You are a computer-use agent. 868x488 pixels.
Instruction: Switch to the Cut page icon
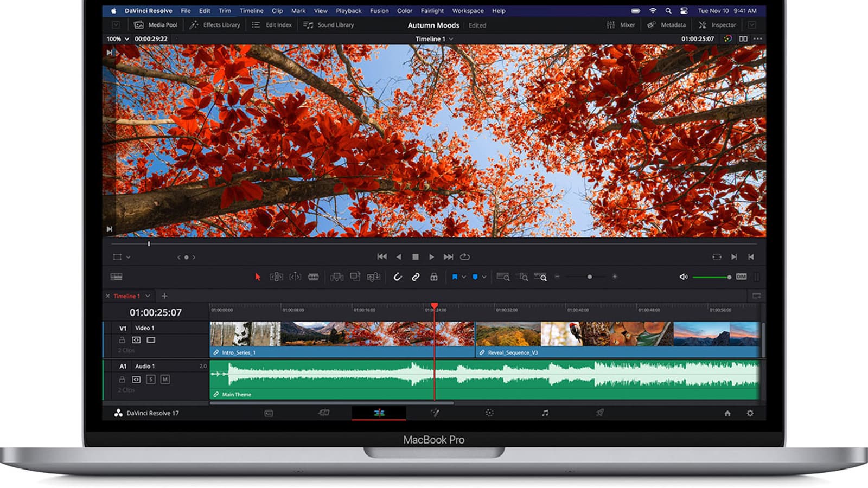[324, 413]
